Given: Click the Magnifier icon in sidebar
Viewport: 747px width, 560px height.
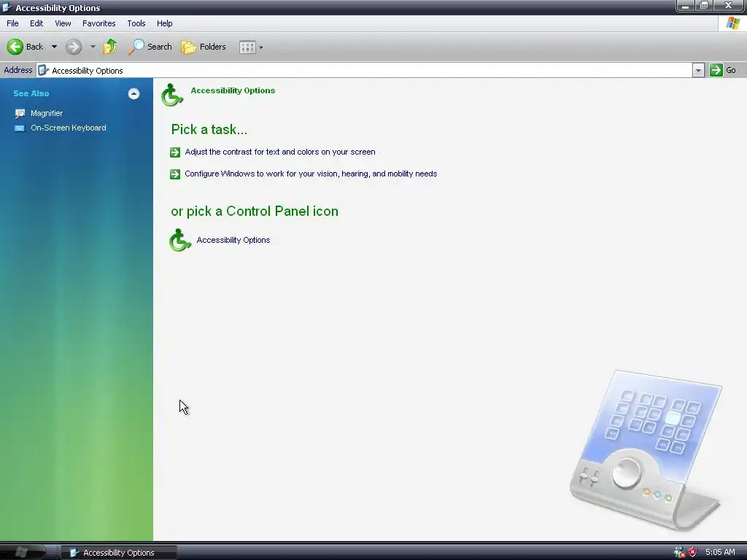Looking at the screenshot, I should (20, 113).
